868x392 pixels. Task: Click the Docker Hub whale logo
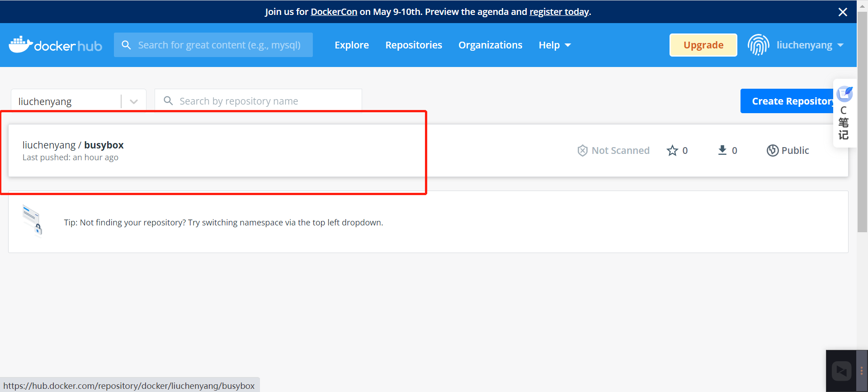[56, 45]
